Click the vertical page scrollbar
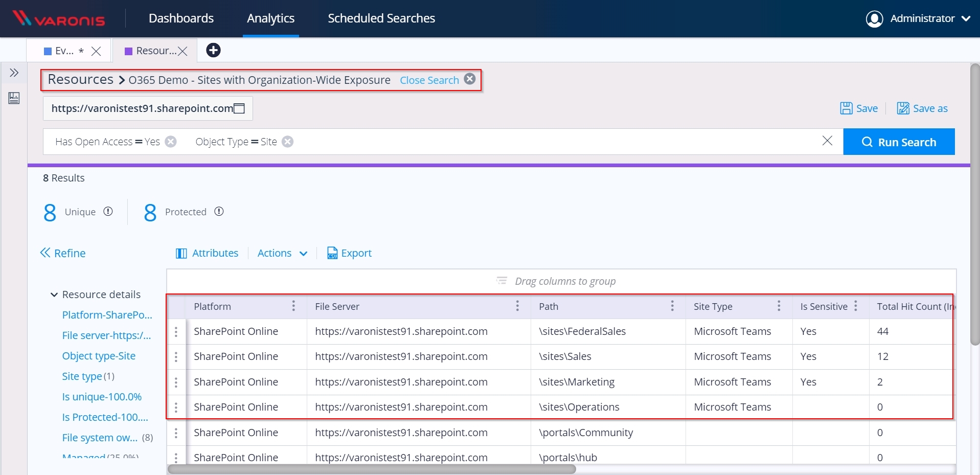 (975, 205)
